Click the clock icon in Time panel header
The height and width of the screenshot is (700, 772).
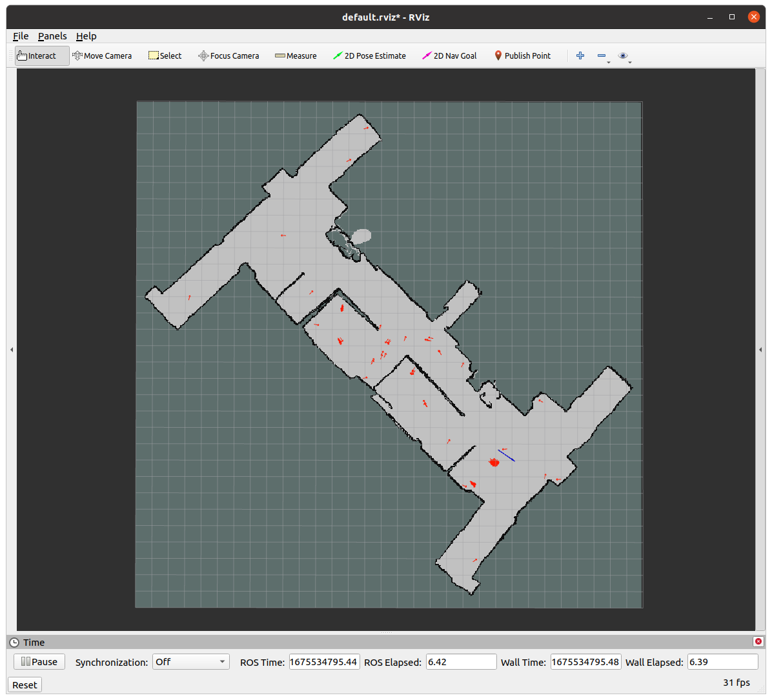tap(14, 643)
